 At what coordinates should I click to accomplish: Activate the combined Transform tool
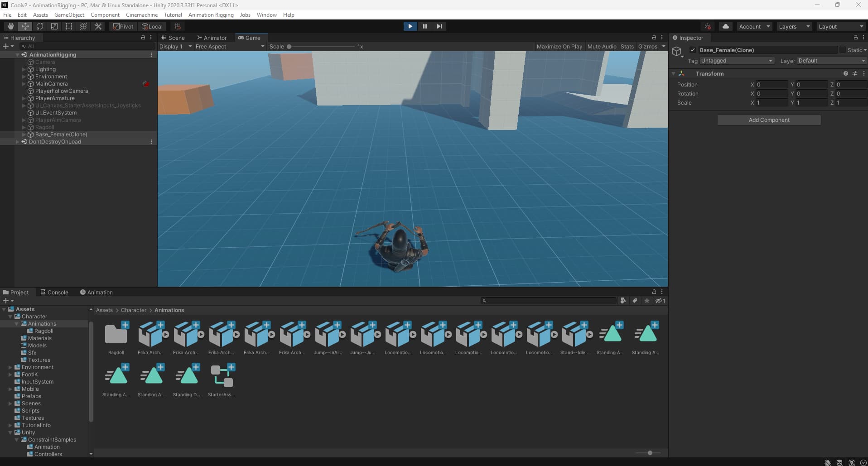click(x=83, y=26)
